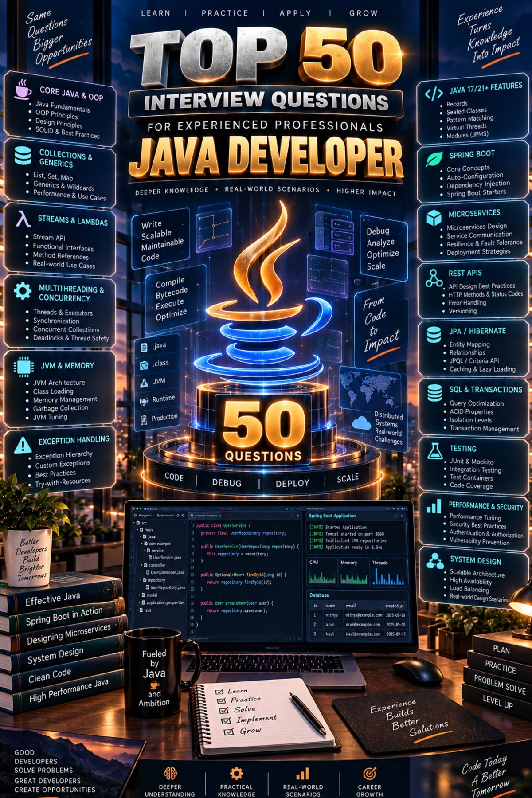Open UserRepository.java in the project tree

[x=165, y=587]
